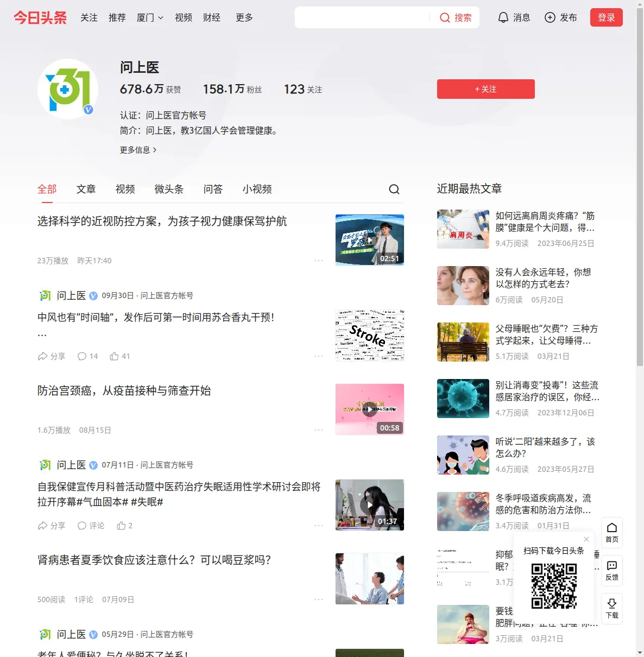Open 反馈 feedback floating icon

click(x=612, y=571)
